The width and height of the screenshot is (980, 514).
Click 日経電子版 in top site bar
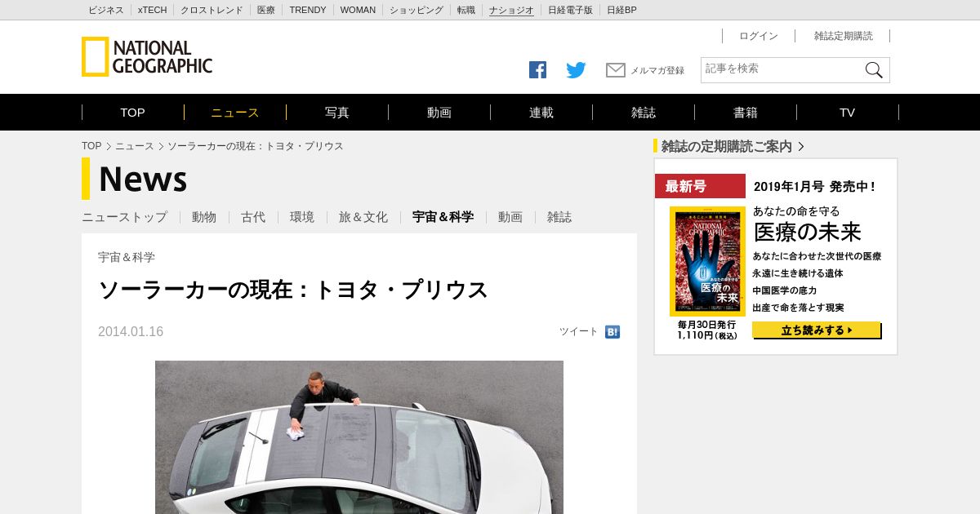(570, 10)
